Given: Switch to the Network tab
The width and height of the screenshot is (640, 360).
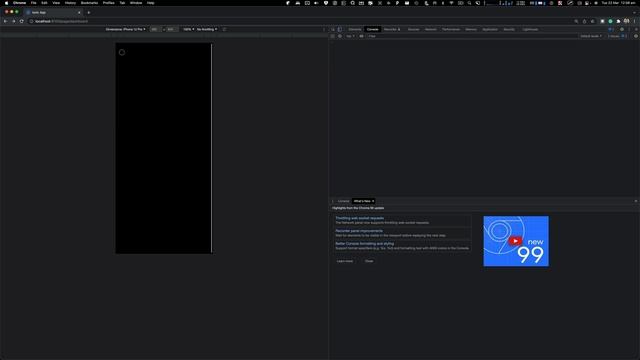Looking at the screenshot, I should (431, 29).
